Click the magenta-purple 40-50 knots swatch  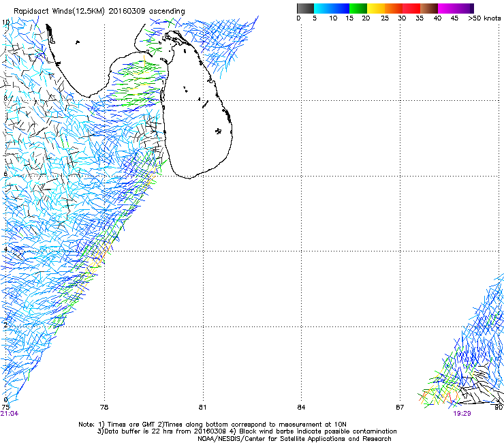pos(456,8)
